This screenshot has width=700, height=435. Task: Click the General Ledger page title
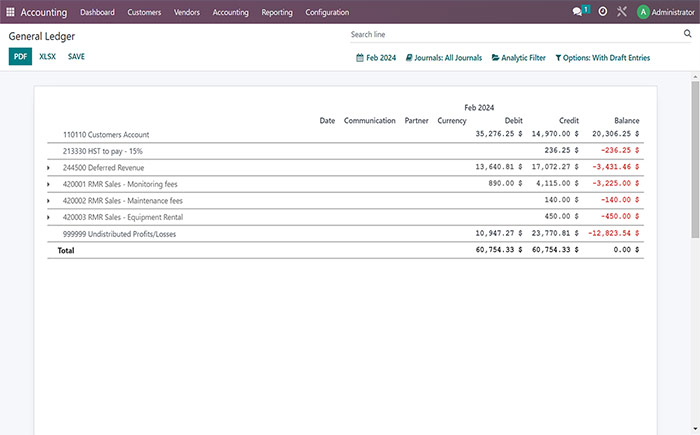pyautogui.click(x=42, y=36)
